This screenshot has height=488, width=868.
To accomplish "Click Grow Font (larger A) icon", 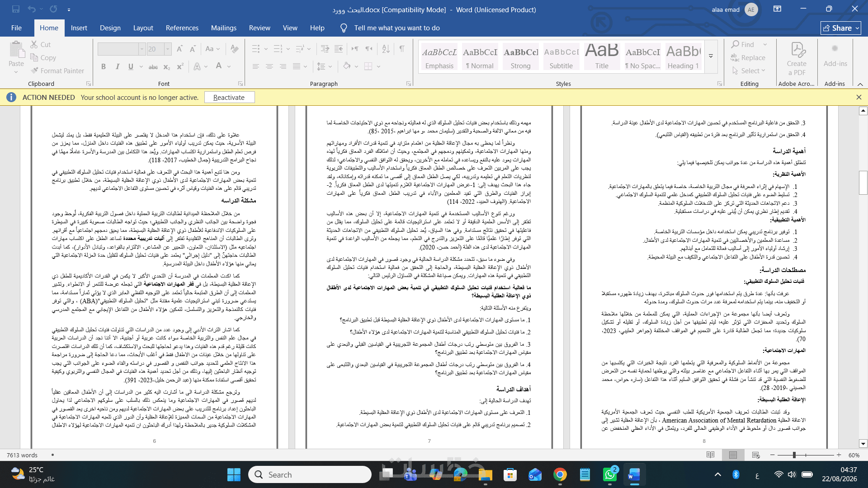I will (x=179, y=49).
